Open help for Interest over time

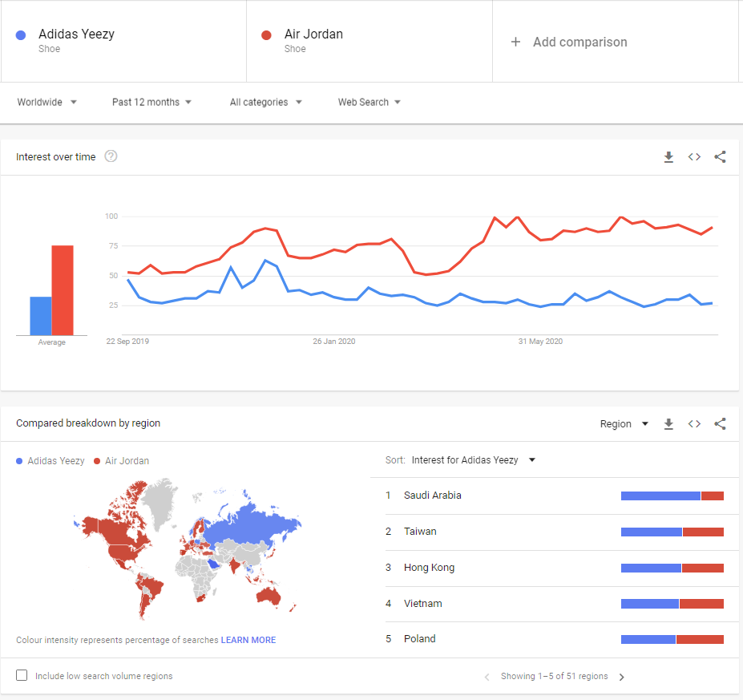[111, 156]
